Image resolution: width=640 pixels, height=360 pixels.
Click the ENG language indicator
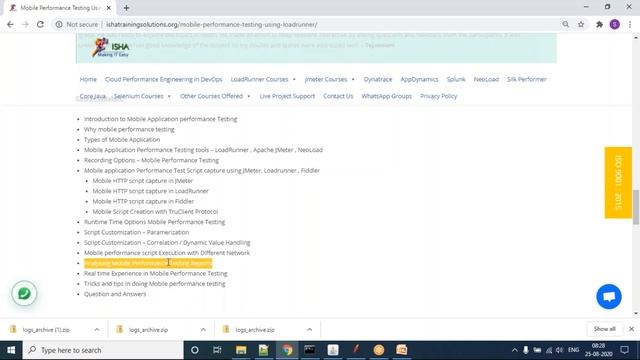[573, 350]
